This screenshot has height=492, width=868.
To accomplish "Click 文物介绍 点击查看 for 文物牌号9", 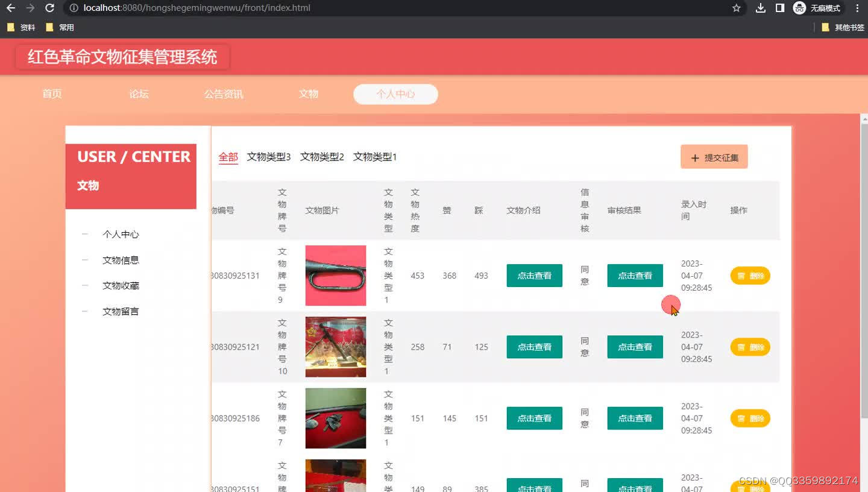I will click(x=535, y=276).
